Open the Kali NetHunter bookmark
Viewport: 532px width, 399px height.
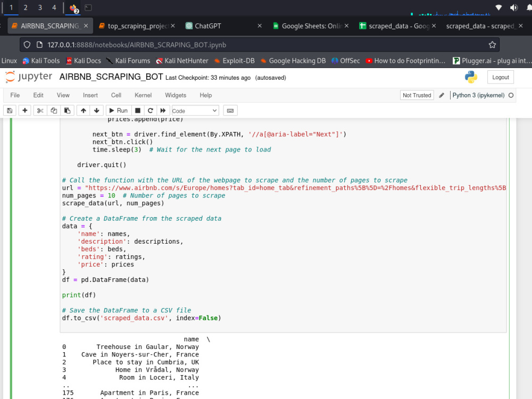(182, 61)
